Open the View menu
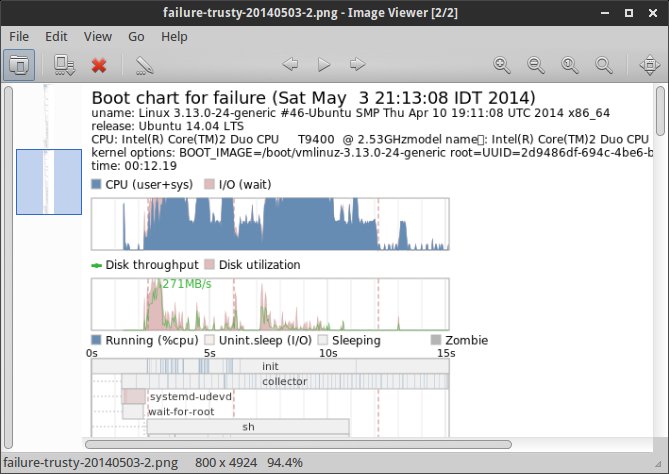This screenshot has width=669, height=474. point(98,36)
